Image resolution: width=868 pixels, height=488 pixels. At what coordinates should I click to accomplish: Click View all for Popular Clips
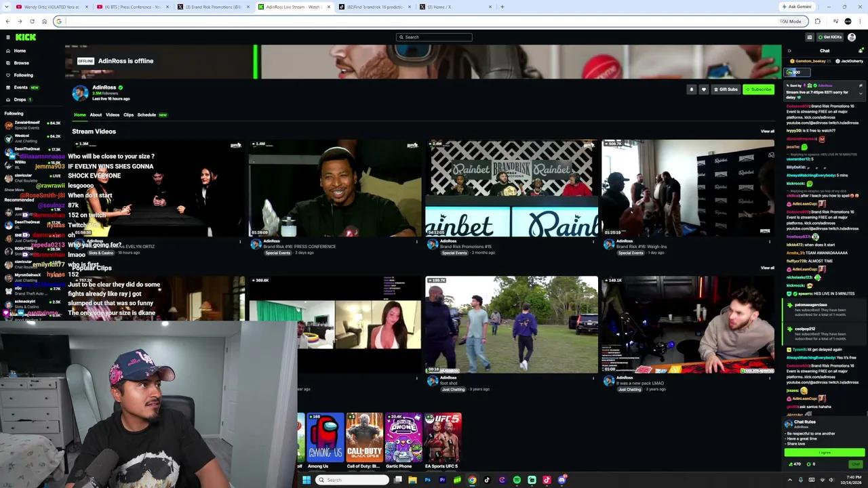767,268
